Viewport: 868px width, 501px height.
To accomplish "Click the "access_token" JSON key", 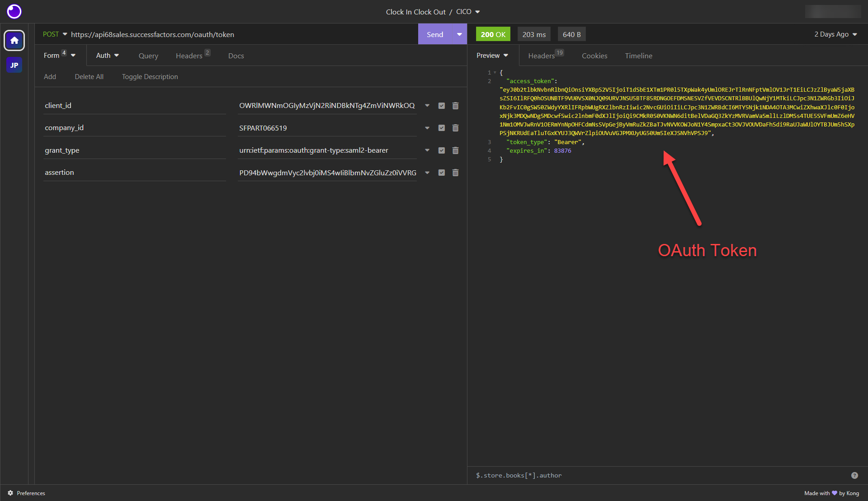I will 530,81.
